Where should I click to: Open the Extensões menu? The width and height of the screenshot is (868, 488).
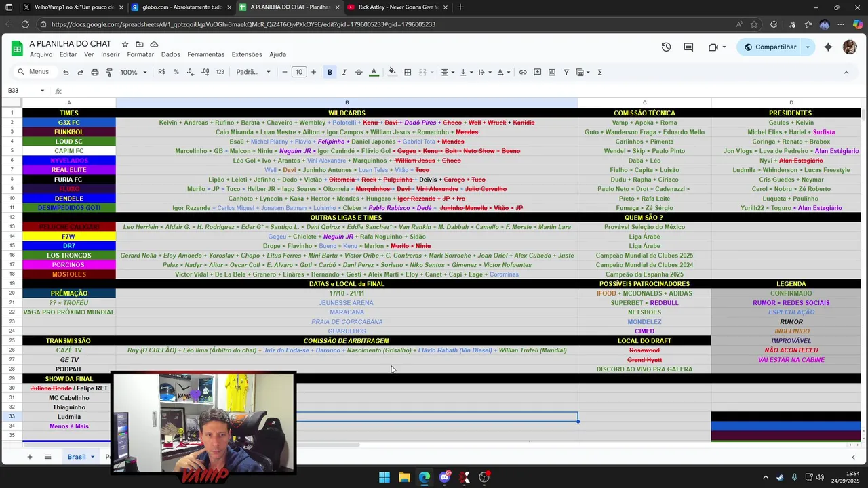247,54
